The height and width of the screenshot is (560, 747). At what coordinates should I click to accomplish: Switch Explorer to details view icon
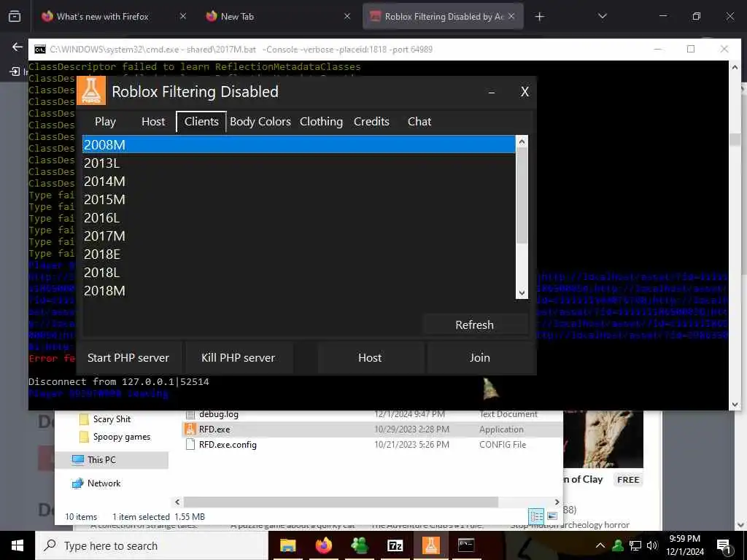pyautogui.click(x=536, y=516)
